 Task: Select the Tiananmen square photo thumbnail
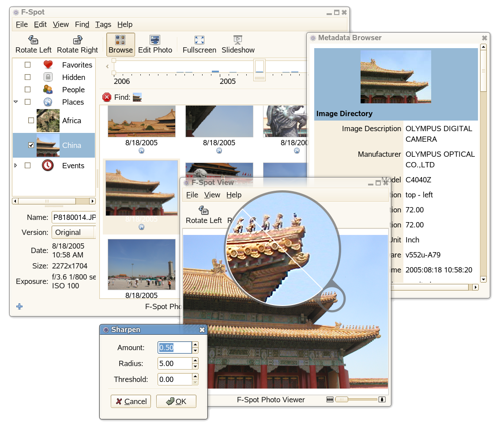coord(141,265)
